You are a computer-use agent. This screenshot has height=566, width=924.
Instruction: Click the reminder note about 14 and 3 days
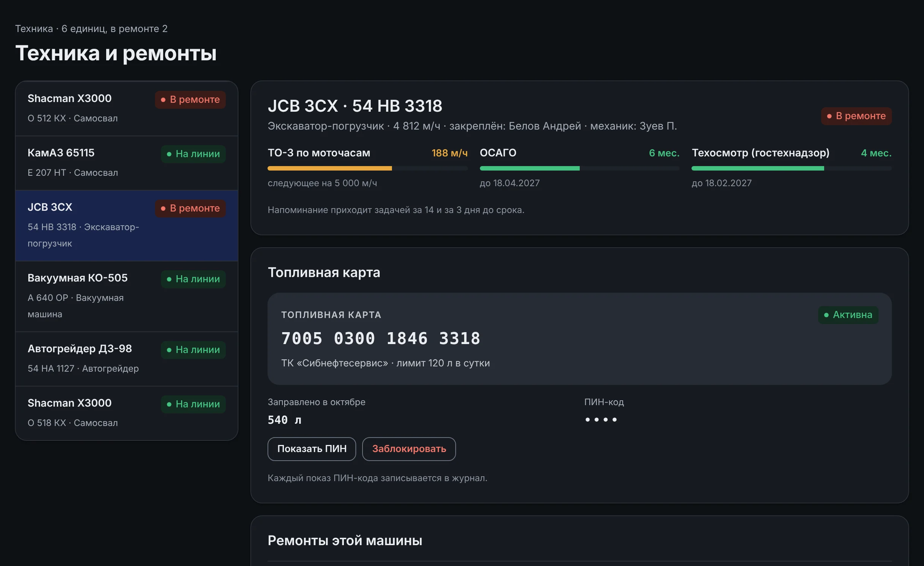pos(396,210)
